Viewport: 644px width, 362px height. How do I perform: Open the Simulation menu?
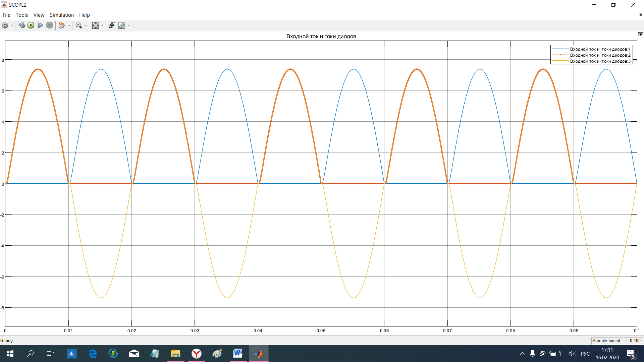point(62,15)
